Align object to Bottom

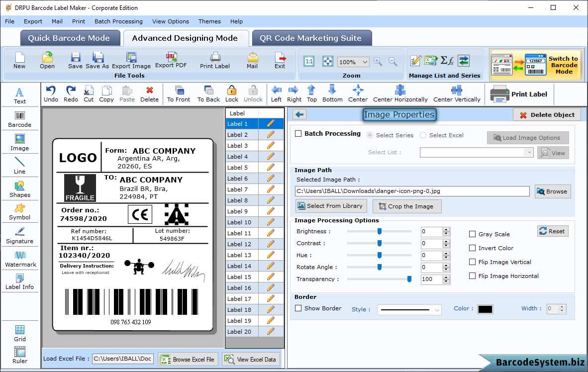(332, 94)
